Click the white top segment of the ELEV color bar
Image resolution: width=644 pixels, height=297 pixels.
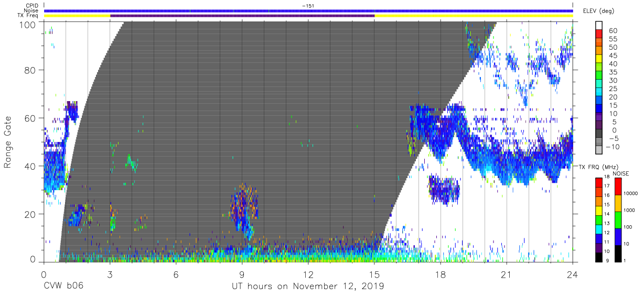coord(600,26)
